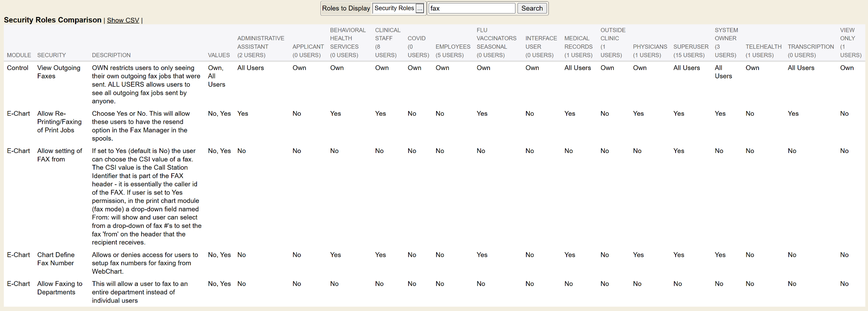
Task: Select the 'Chart Define Fax Number' row
Action: point(56,259)
